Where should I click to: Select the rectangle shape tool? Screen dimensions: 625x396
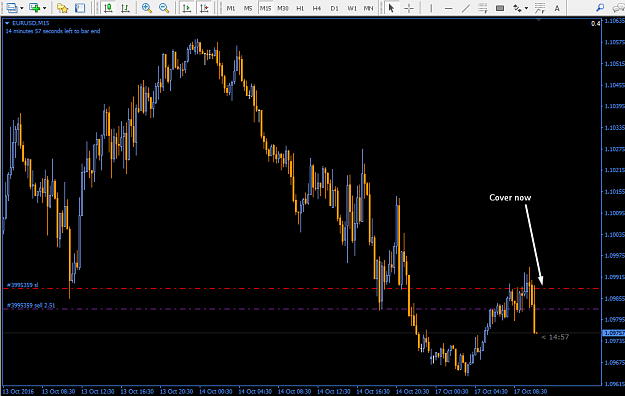(x=500, y=8)
